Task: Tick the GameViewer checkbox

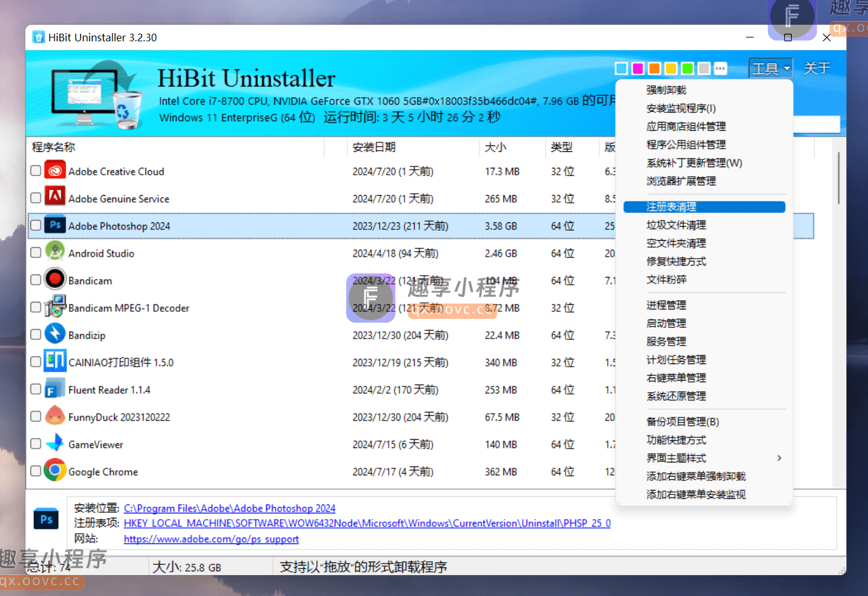Action: point(36,444)
